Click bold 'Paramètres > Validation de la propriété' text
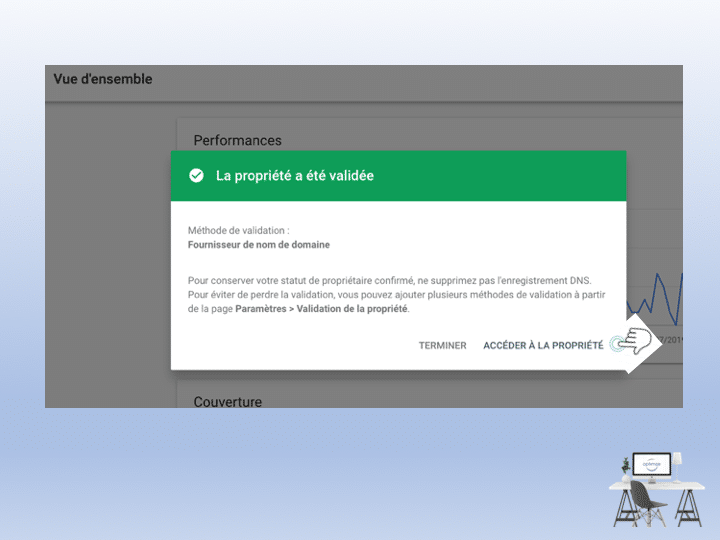720x540 pixels. click(322, 310)
